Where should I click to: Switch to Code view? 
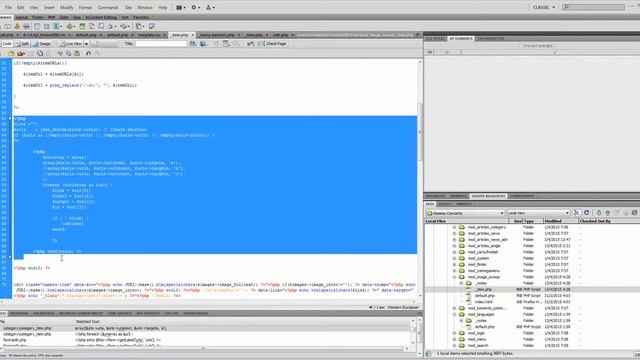point(7,44)
